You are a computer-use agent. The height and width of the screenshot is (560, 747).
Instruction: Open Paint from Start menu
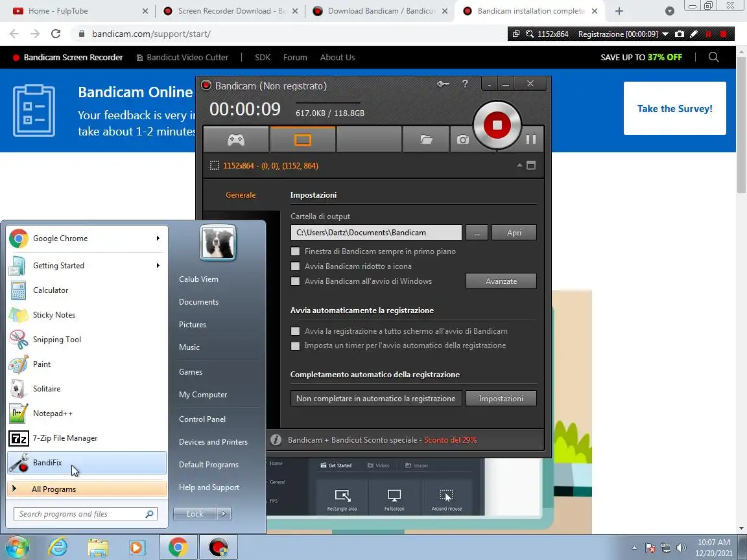click(87, 364)
